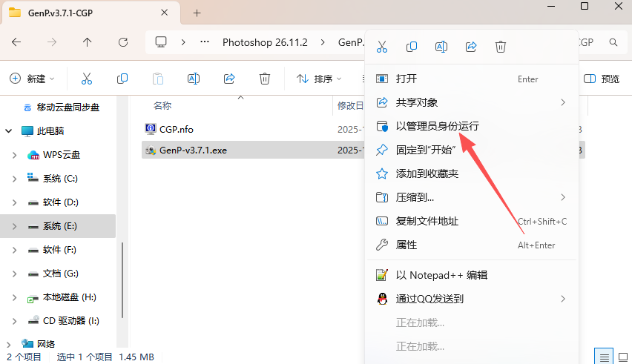
Task: Expand the 文档 (G:) drive node
Action: click(15, 274)
